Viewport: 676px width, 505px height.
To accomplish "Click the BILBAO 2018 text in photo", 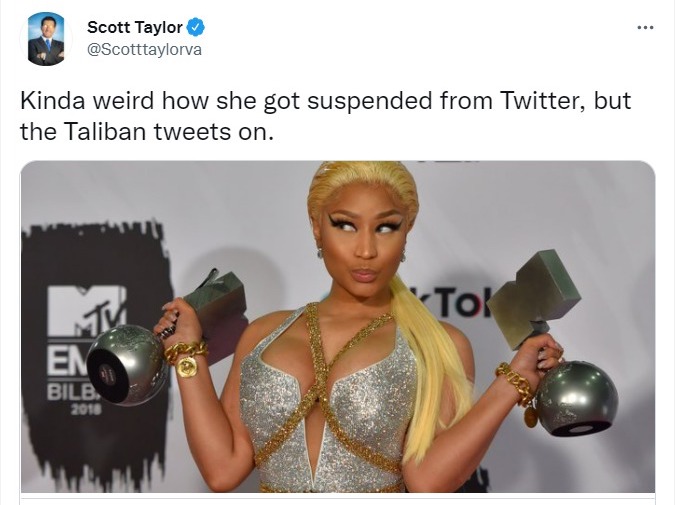I will click(x=74, y=400).
